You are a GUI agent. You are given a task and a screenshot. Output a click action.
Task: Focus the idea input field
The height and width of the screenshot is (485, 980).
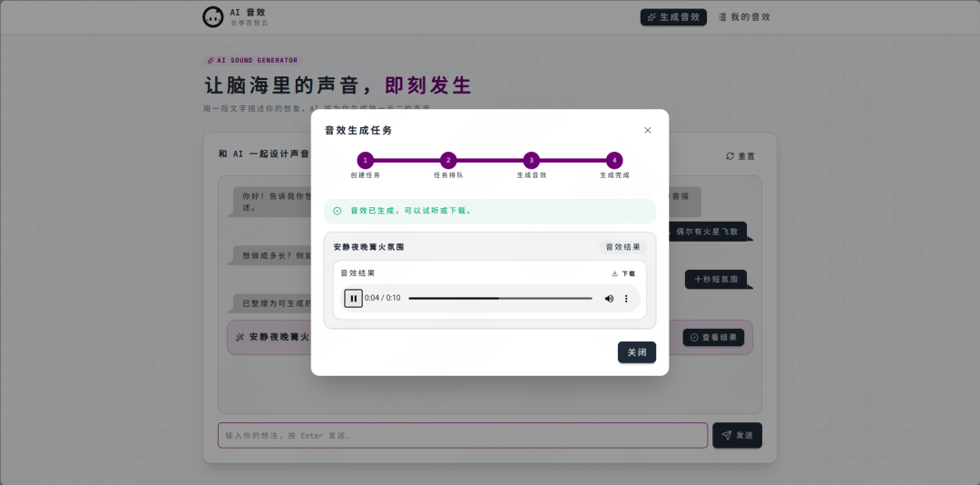(463, 436)
